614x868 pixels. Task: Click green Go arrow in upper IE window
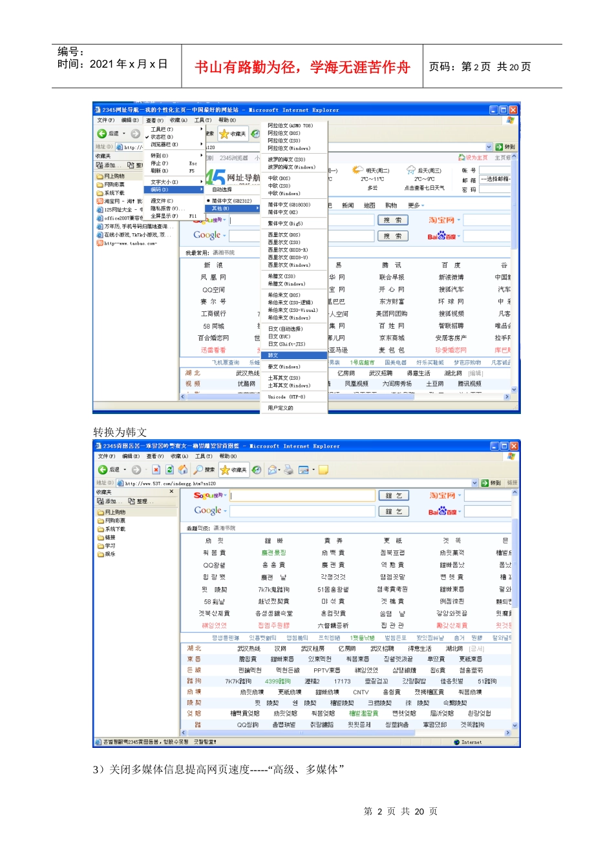(x=500, y=147)
